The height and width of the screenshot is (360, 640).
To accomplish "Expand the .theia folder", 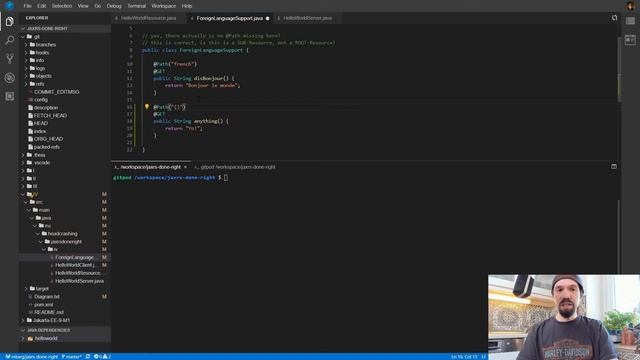I will point(23,155).
